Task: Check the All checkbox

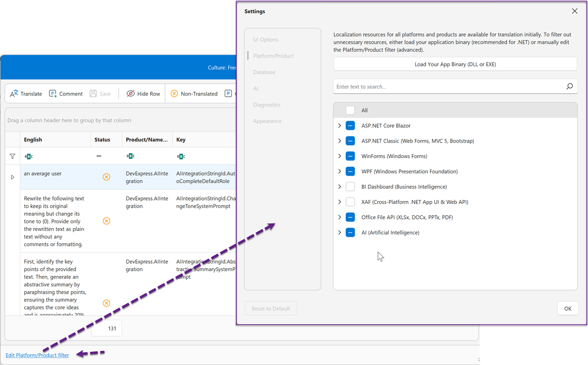Action: (350, 110)
